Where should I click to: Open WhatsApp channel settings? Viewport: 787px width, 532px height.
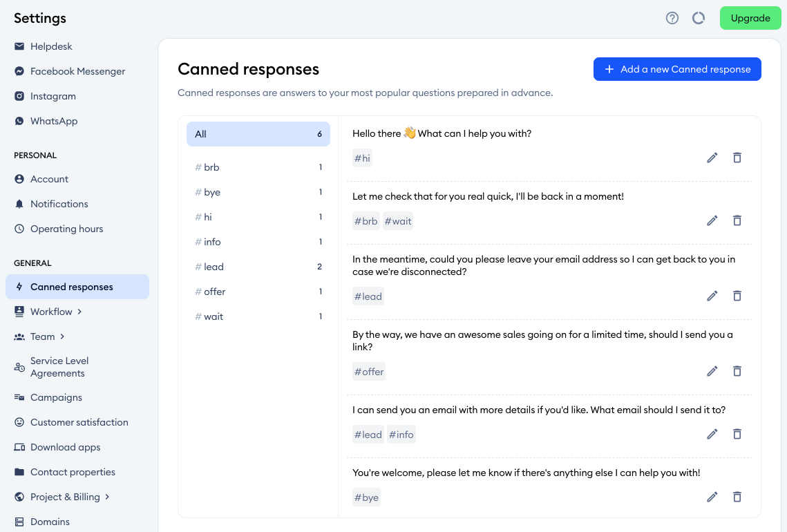tap(53, 121)
